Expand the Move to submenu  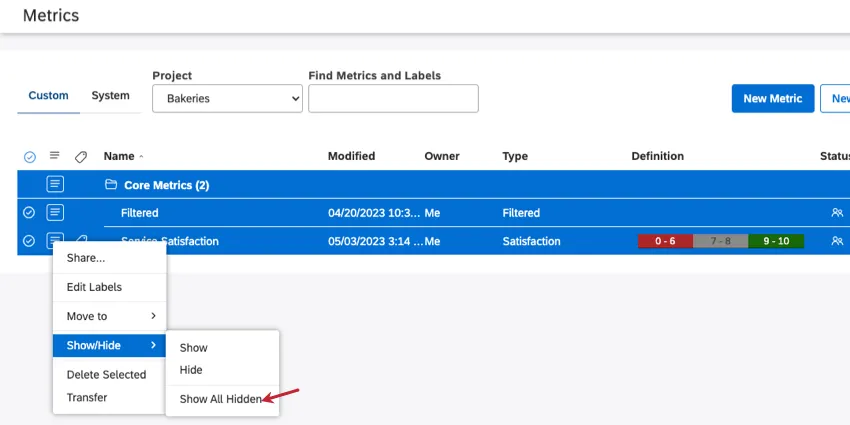tap(109, 316)
